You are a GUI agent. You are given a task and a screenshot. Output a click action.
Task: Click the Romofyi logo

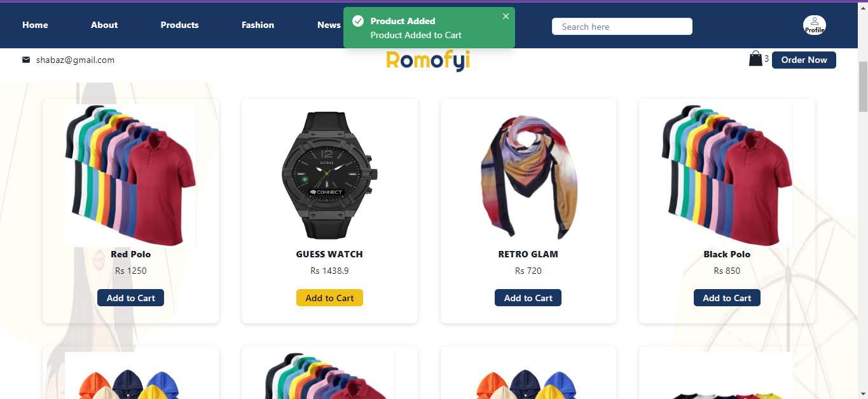(428, 60)
